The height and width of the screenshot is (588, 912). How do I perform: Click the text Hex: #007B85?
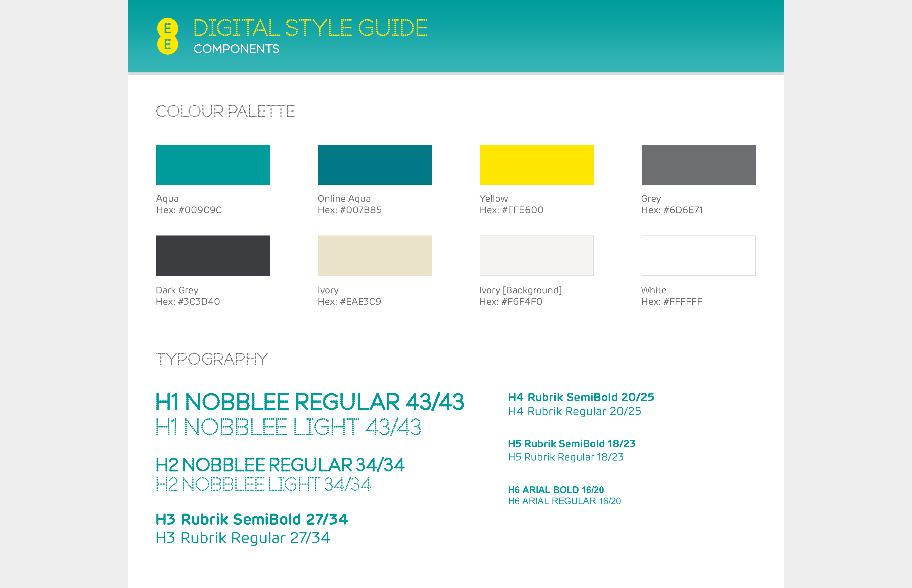(350, 210)
